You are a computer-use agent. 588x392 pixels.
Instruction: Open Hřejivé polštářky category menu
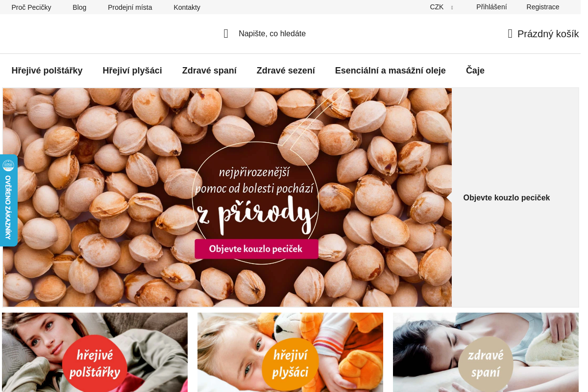click(x=47, y=71)
